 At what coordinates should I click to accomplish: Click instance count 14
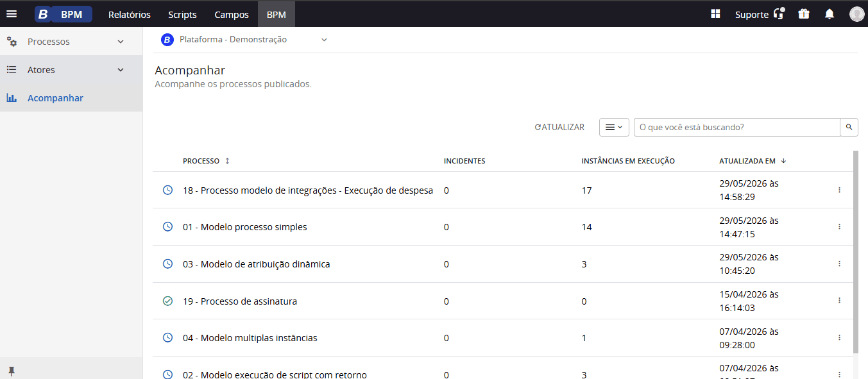(x=586, y=227)
